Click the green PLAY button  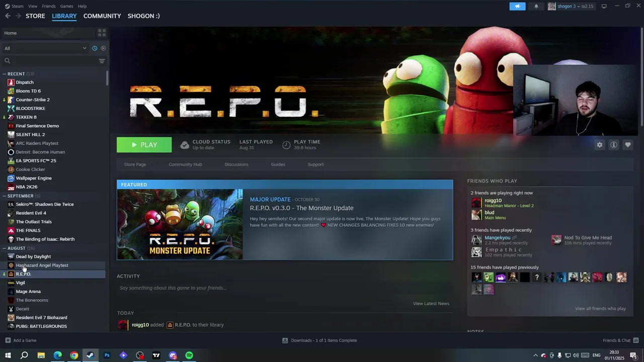point(144,145)
